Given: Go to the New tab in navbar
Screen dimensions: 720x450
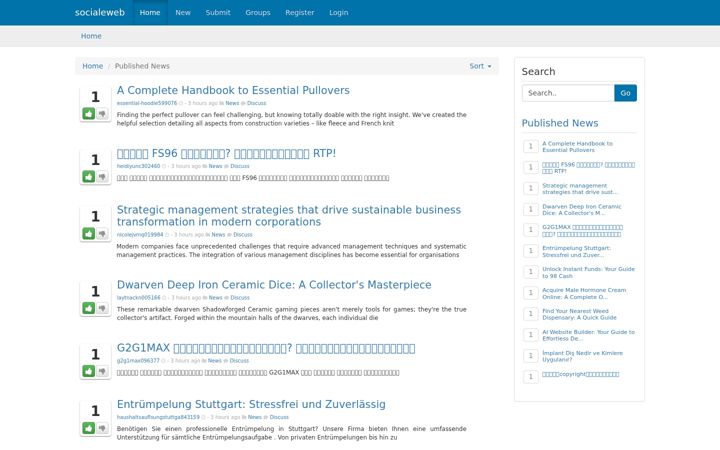Looking at the screenshot, I should pos(183,12).
